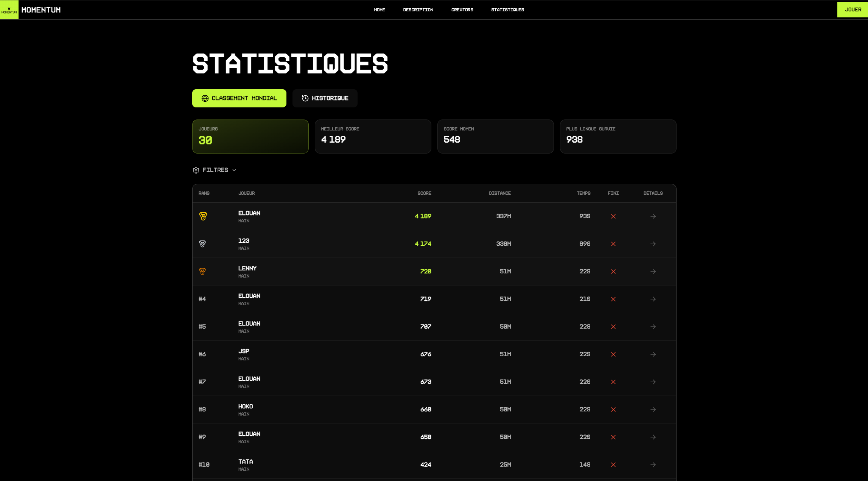The width and height of the screenshot is (868, 481).
Task: Click the Meilleur Score stat card
Action: click(x=373, y=137)
